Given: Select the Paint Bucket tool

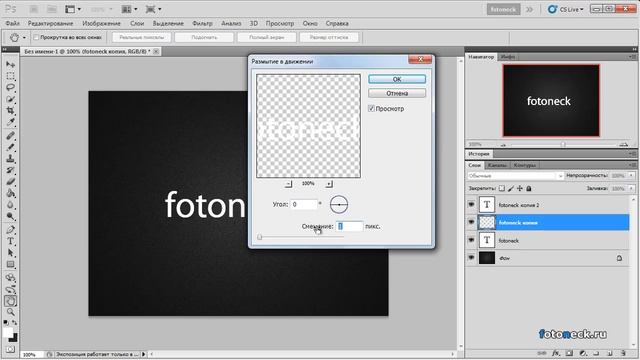Looking at the screenshot, I should (10, 193).
